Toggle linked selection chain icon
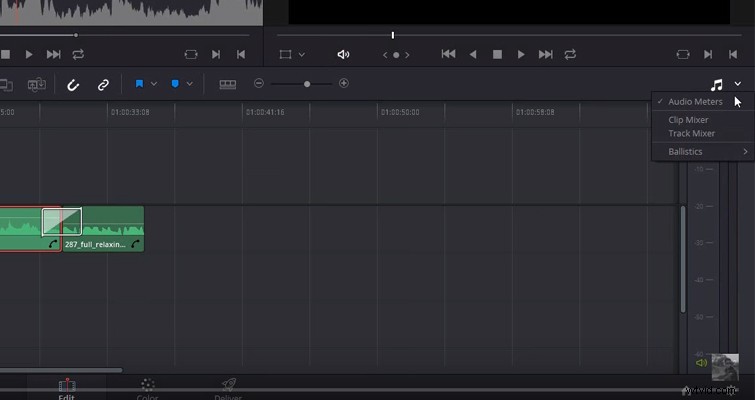Image resolution: width=755 pixels, height=400 pixels. coord(103,85)
